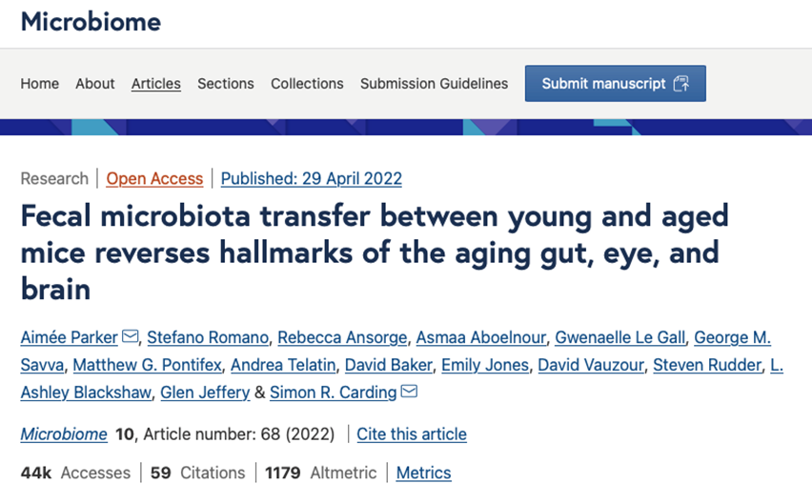The image size is (812, 504).
Task: Click the Cite this article link
Action: click(x=412, y=434)
